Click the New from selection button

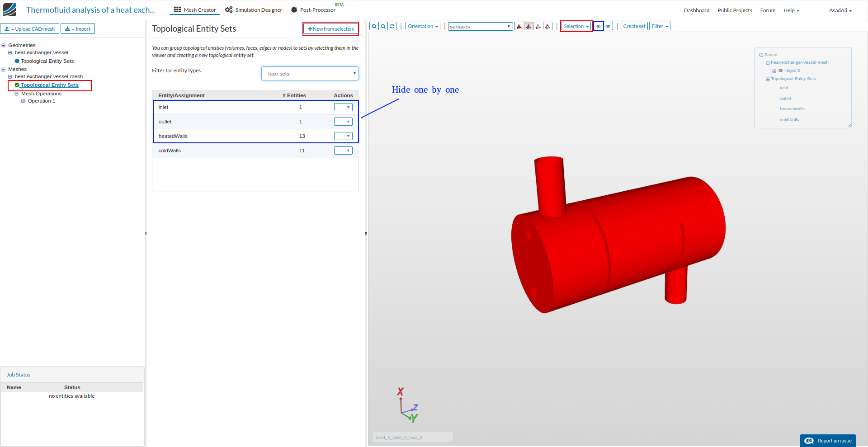330,28
